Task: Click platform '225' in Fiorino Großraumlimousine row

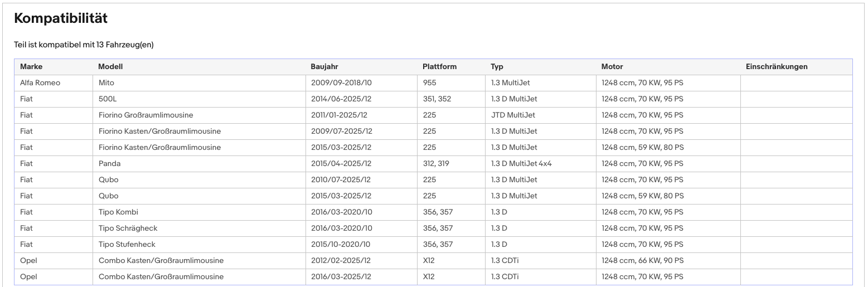Action: [429, 115]
